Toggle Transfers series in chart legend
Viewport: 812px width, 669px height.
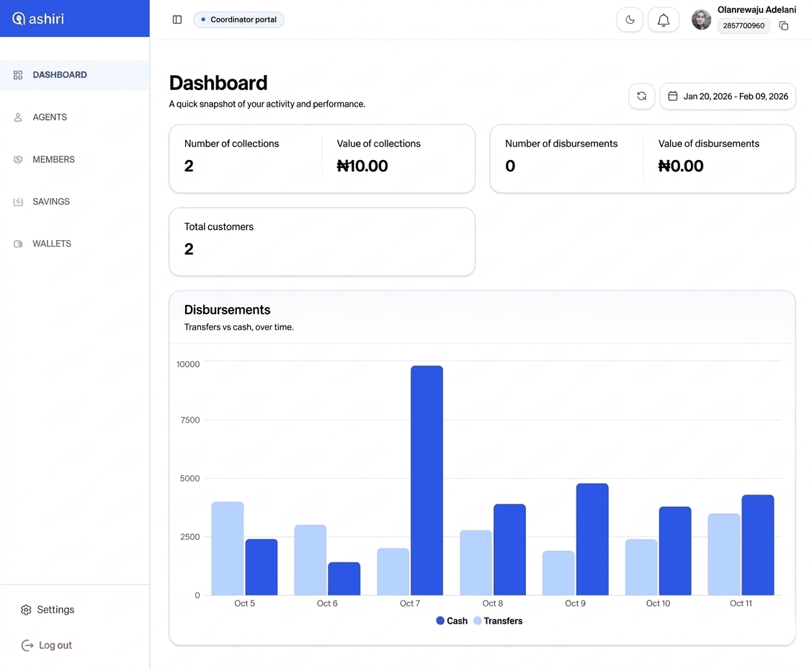pyautogui.click(x=498, y=621)
